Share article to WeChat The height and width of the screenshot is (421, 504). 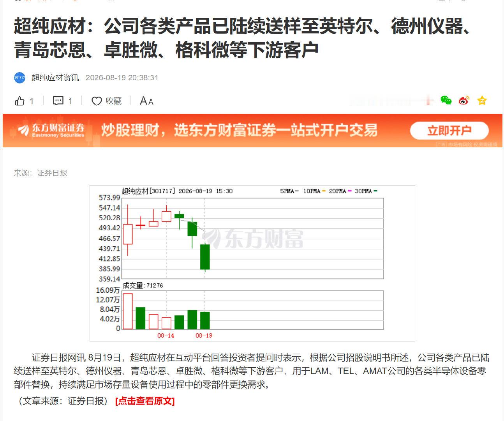point(446,101)
